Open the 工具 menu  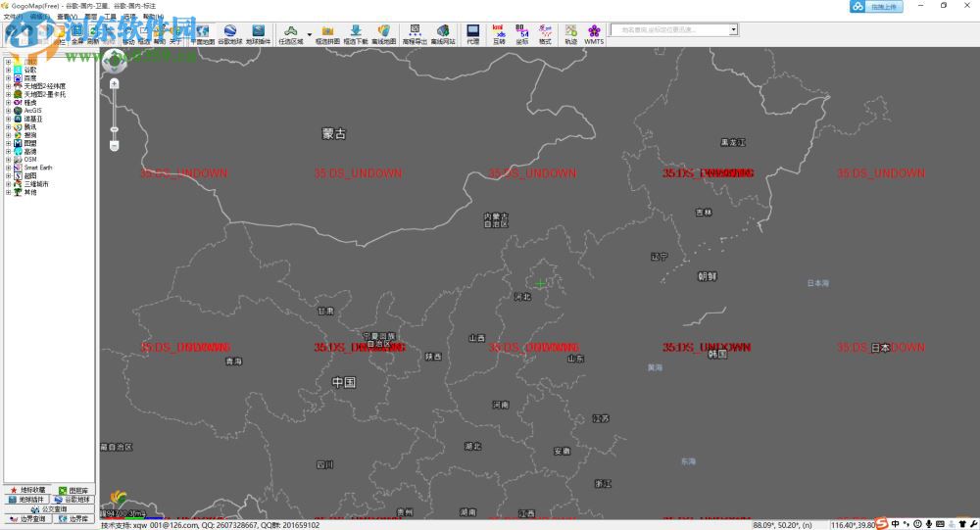coord(110,17)
